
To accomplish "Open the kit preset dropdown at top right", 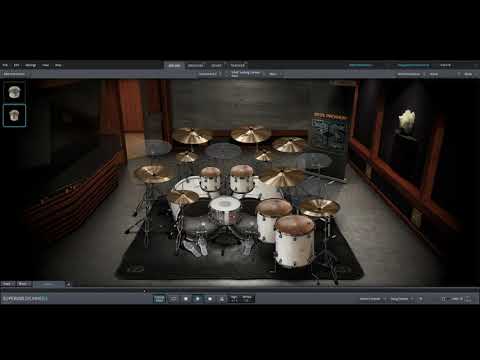I will pyautogui.click(x=414, y=65).
